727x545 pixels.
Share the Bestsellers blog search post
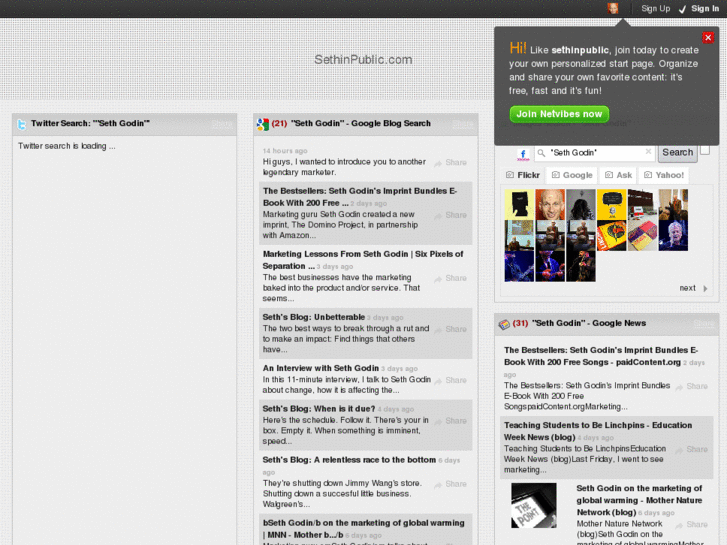pyautogui.click(x=450, y=215)
